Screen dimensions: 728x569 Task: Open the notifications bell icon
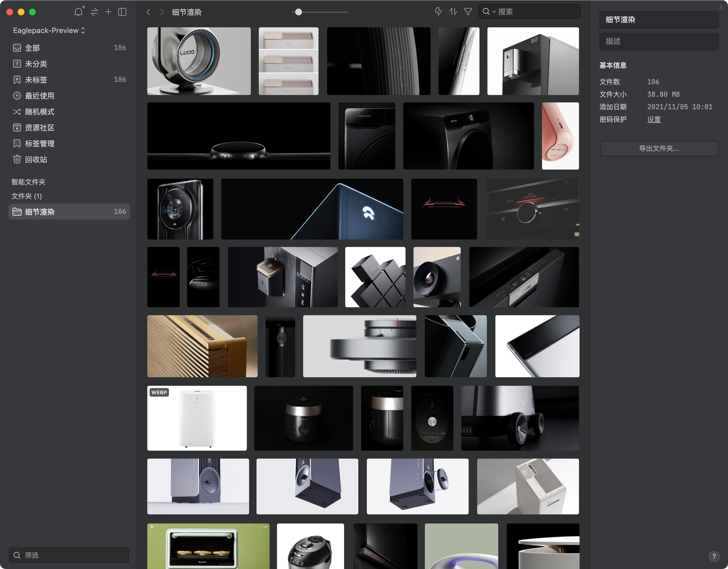pyautogui.click(x=78, y=12)
